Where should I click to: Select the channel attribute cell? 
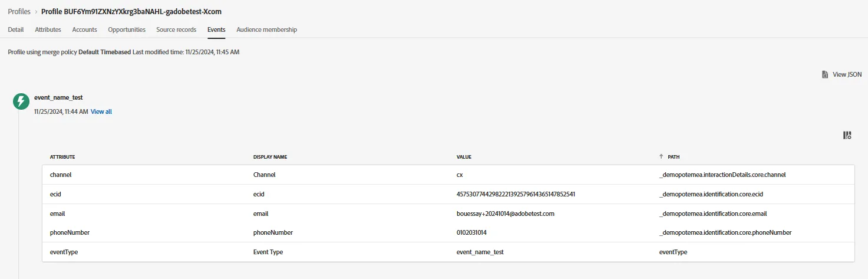61,175
